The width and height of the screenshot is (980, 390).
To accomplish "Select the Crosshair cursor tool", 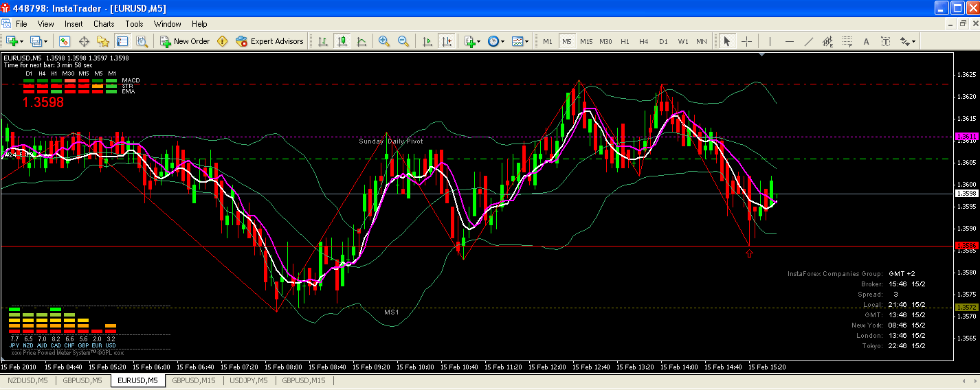I will (x=746, y=41).
